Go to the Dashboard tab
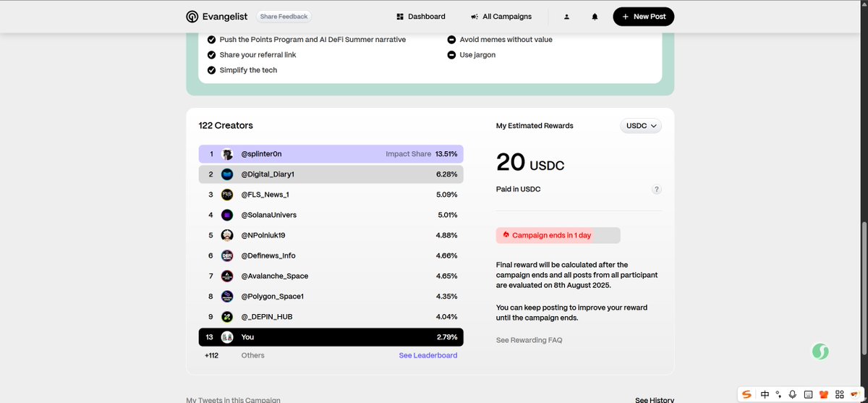 pyautogui.click(x=421, y=17)
